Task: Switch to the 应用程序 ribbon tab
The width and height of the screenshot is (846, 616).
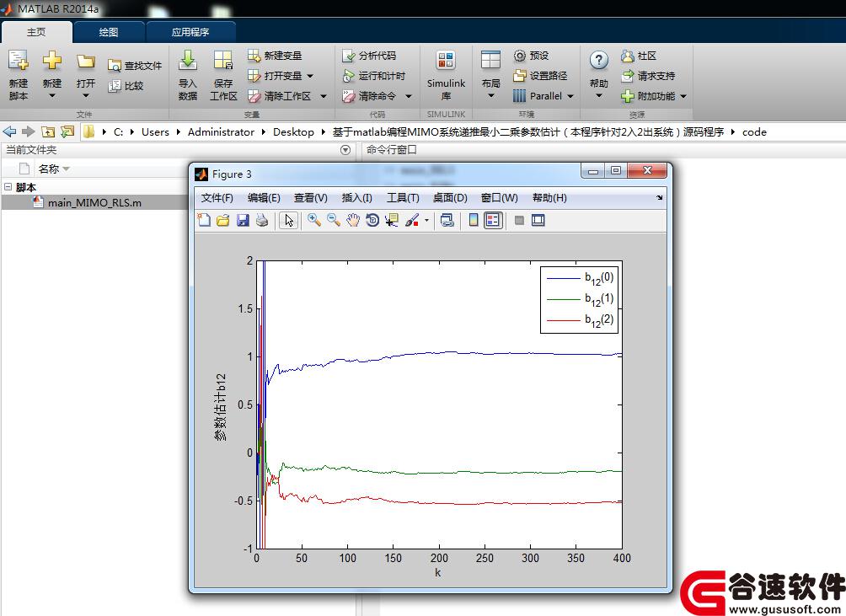Action: pyautogui.click(x=190, y=32)
